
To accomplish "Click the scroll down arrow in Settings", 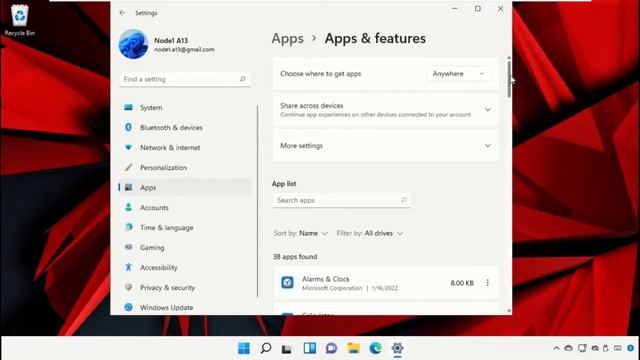I will pos(509,311).
